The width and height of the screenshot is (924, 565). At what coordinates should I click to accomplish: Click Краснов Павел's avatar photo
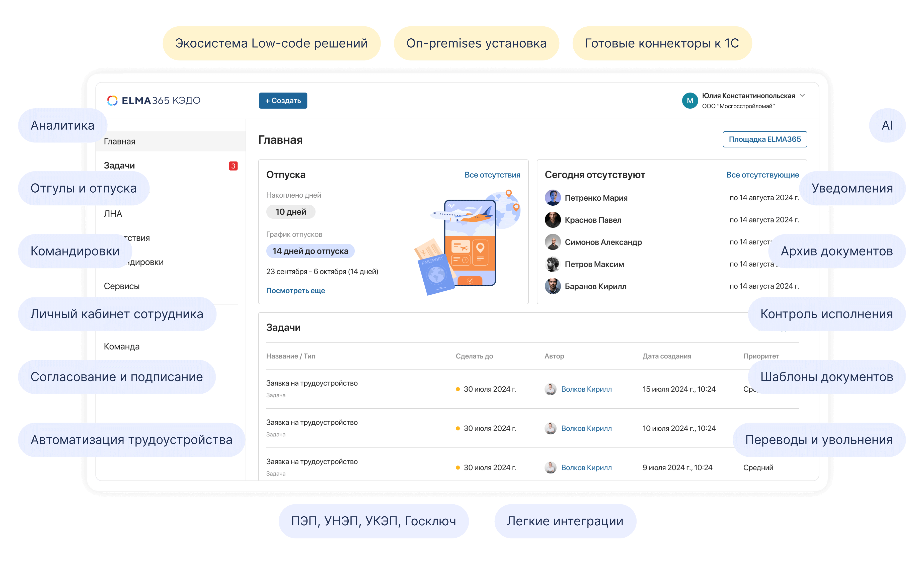552,220
